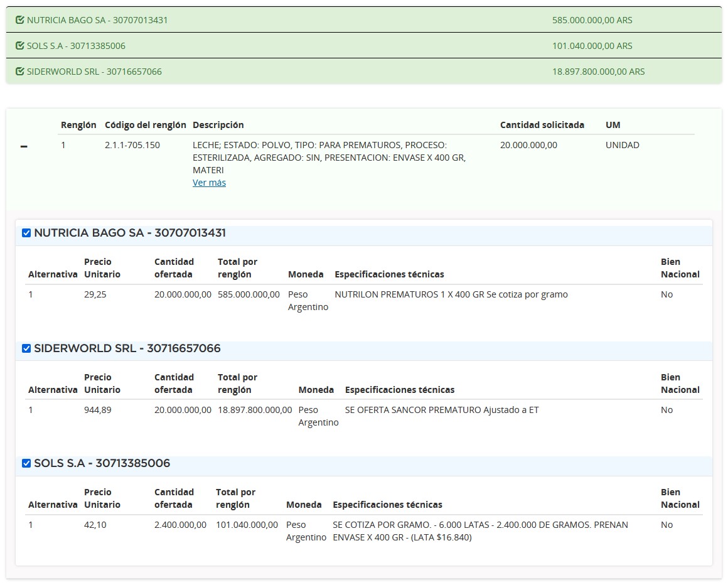Image resolution: width=728 pixels, height=585 pixels.
Task: Uncheck the NUTRICIA BAGO SA offer checkbox
Action: point(26,233)
